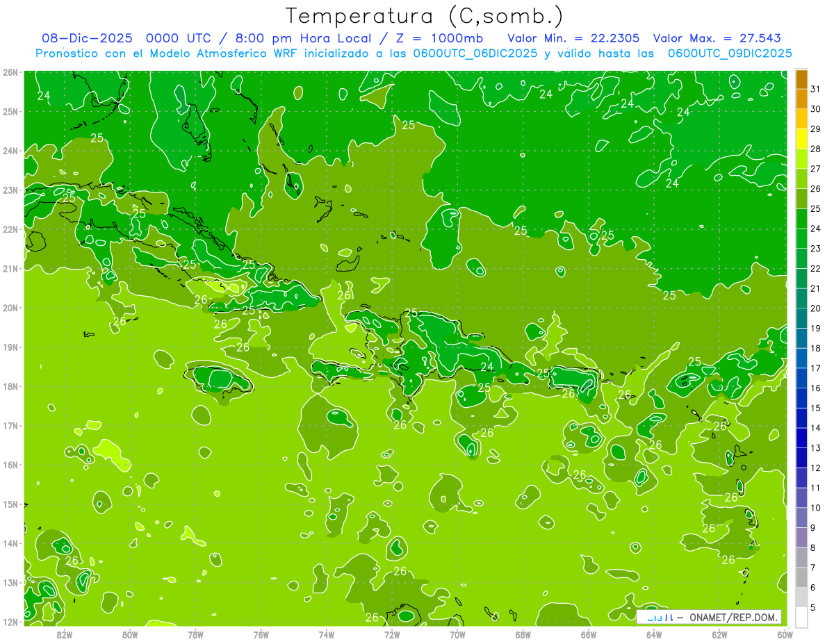Click the latitude axis label 20N
Image resolution: width=834 pixels, height=644 pixels.
(x=10, y=308)
